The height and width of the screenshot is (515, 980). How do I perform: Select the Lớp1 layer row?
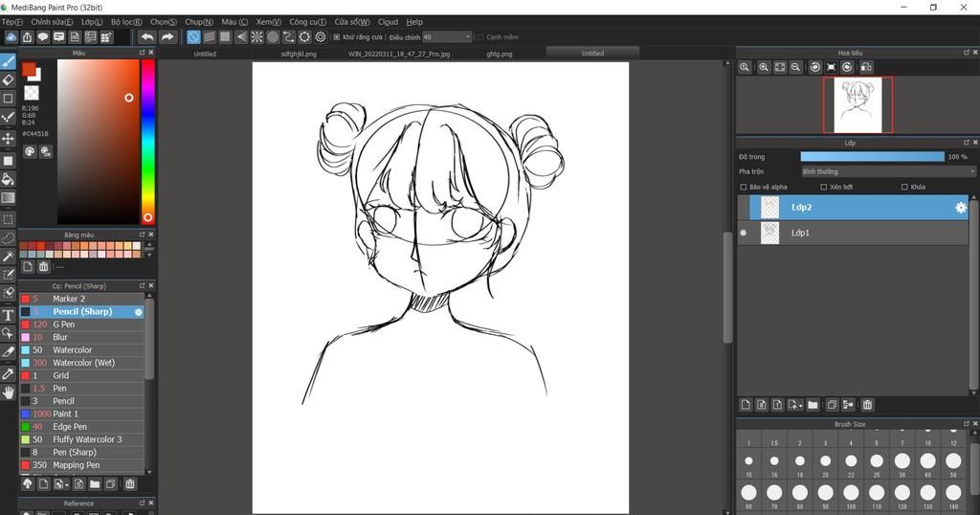pos(853,233)
